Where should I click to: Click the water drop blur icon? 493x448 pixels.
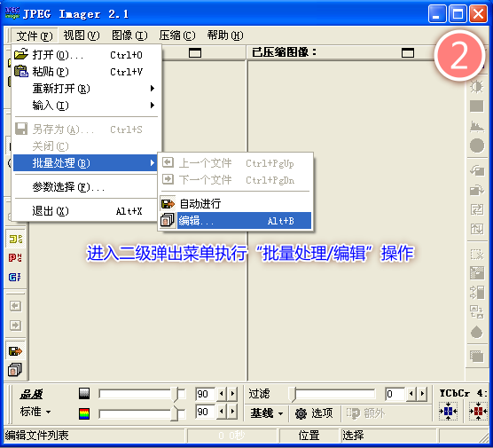pos(477,332)
